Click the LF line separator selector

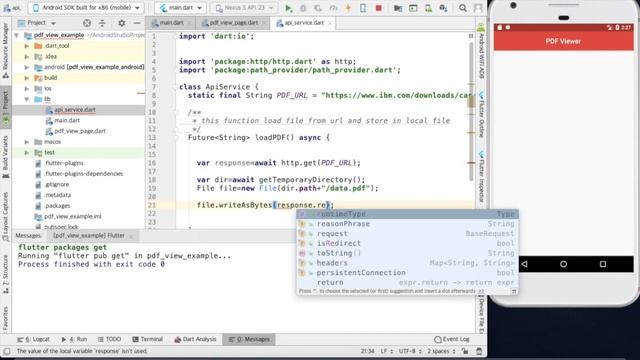387,351
